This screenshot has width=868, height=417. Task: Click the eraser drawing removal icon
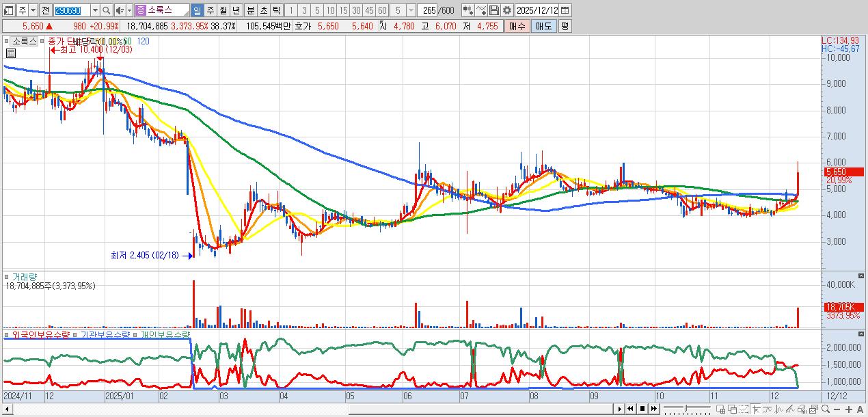[802, 409]
